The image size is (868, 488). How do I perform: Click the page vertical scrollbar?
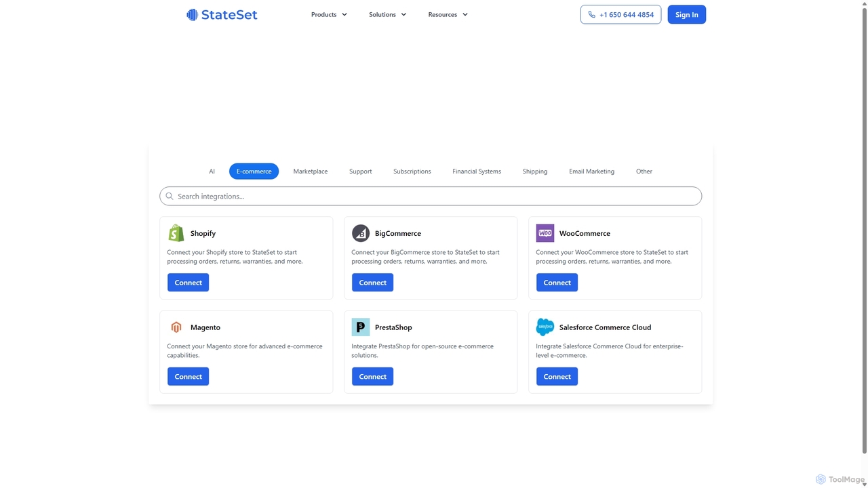tap(864, 230)
